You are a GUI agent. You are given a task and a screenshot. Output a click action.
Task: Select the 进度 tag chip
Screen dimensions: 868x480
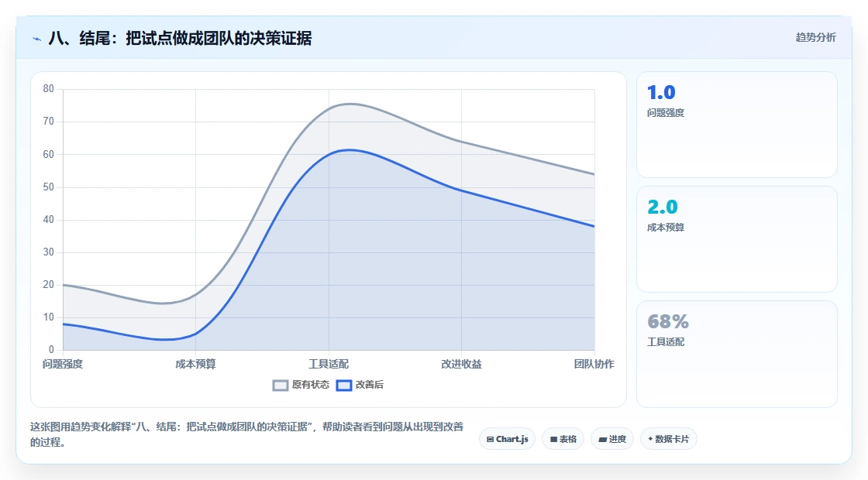[x=612, y=439]
